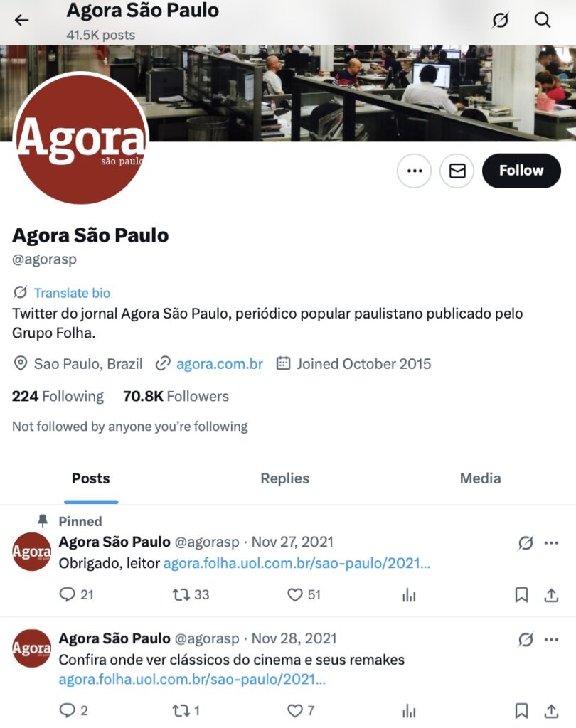576x728 pixels.
Task: Open the three-dot more options button on profile
Action: (x=415, y=171)
